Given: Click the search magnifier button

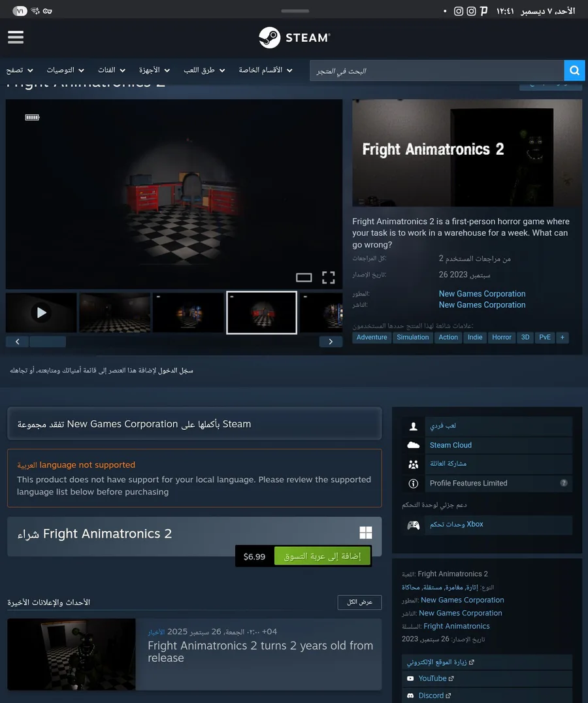Looking at the screenshot, I should [x=574, y=71].
